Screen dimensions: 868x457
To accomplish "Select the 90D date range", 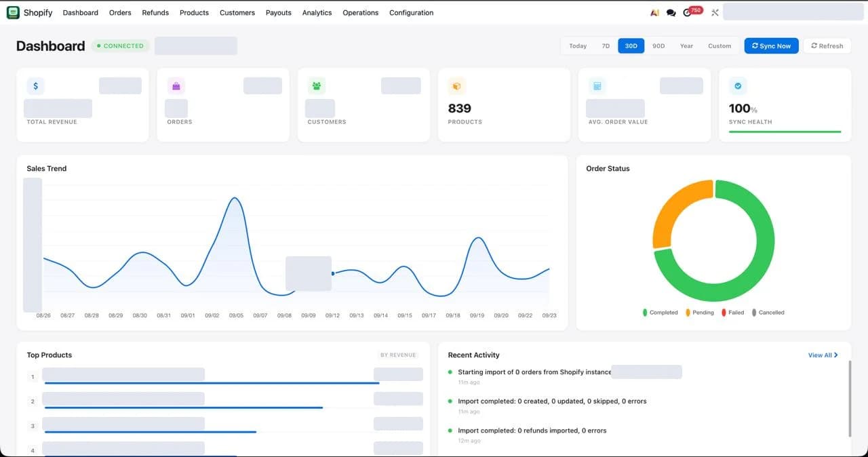I will click(658, 46).
